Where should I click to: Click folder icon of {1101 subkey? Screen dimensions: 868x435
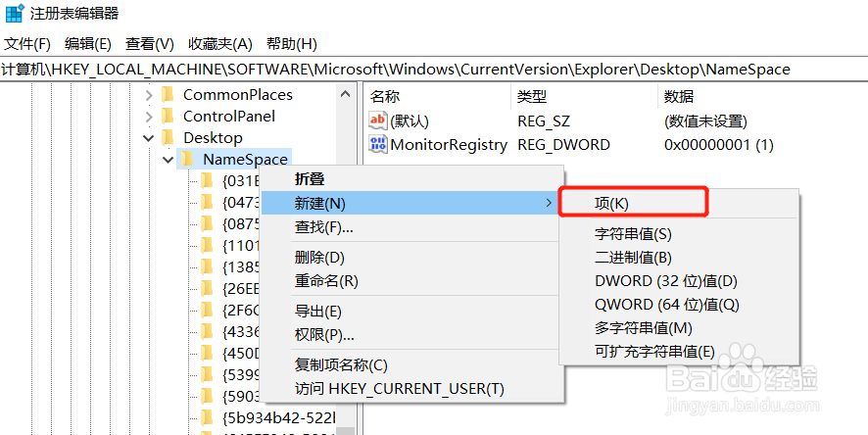[207, 245]
